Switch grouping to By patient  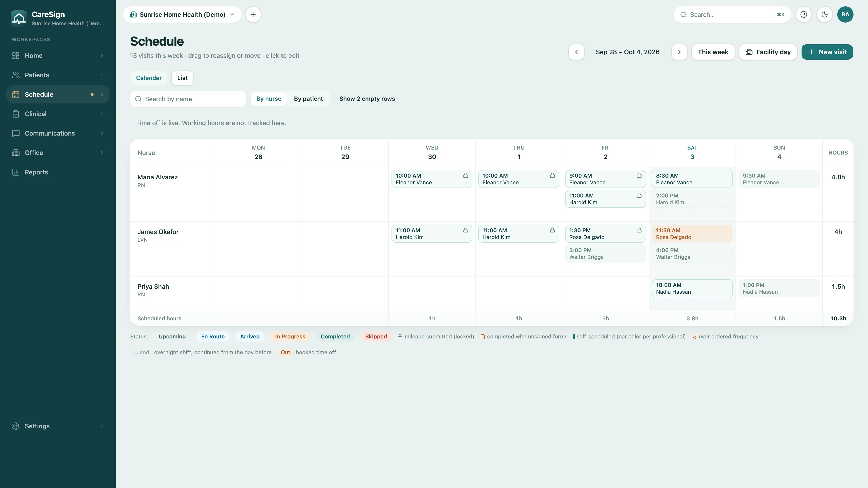point(308,99)
